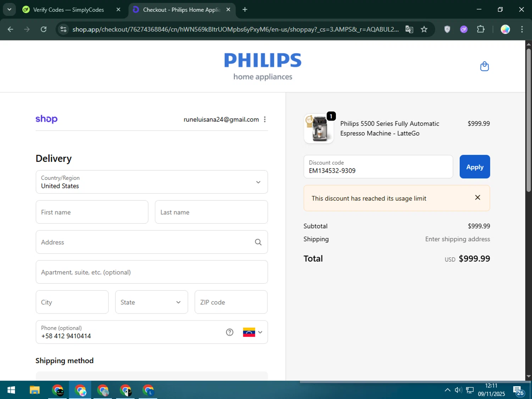Open the Venezuela flag phone country selector
The image size is (532, 399).
pos(253,332)
